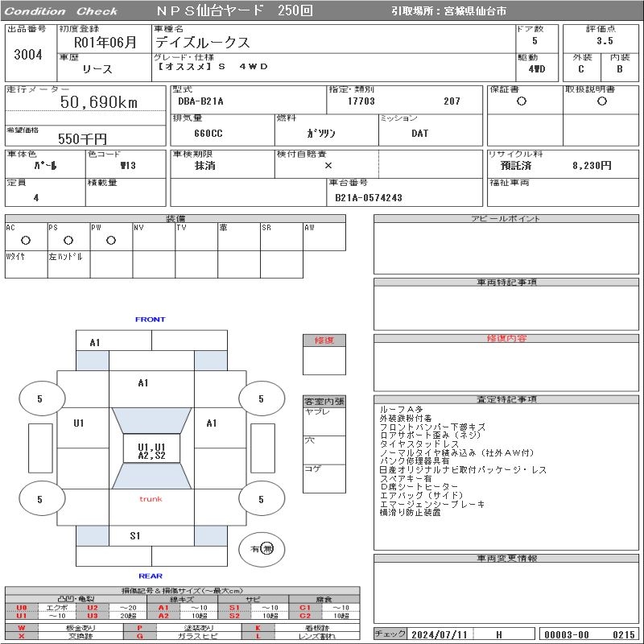This screenshot has height=644, width=644.
Task: Click the check date 2024/07/11
Action: coord(439,635)
